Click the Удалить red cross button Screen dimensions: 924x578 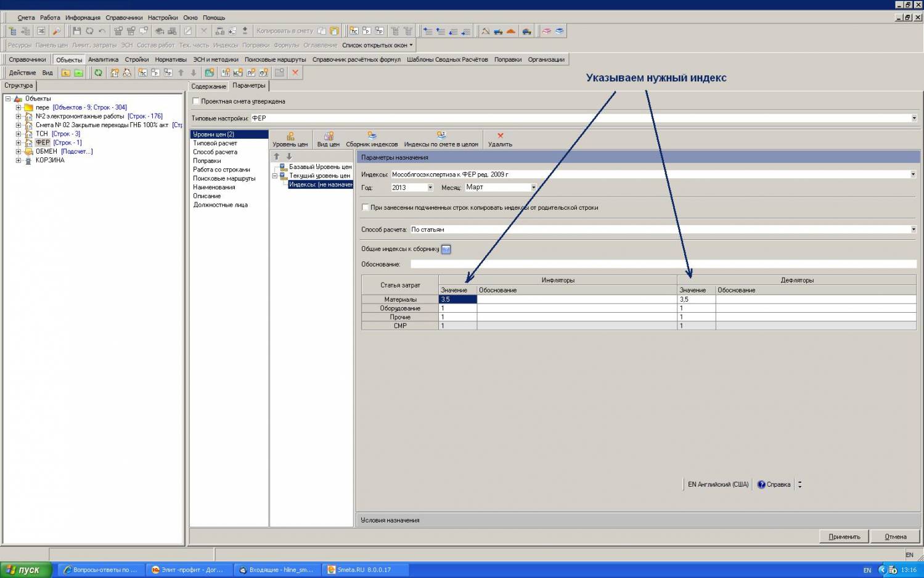(x=500, y=139)
